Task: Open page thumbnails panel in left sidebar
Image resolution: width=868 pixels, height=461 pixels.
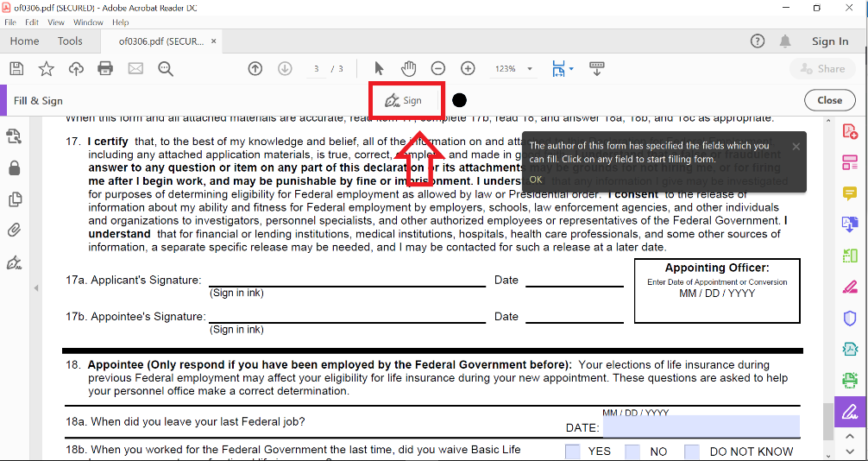Action: (15, 136)
